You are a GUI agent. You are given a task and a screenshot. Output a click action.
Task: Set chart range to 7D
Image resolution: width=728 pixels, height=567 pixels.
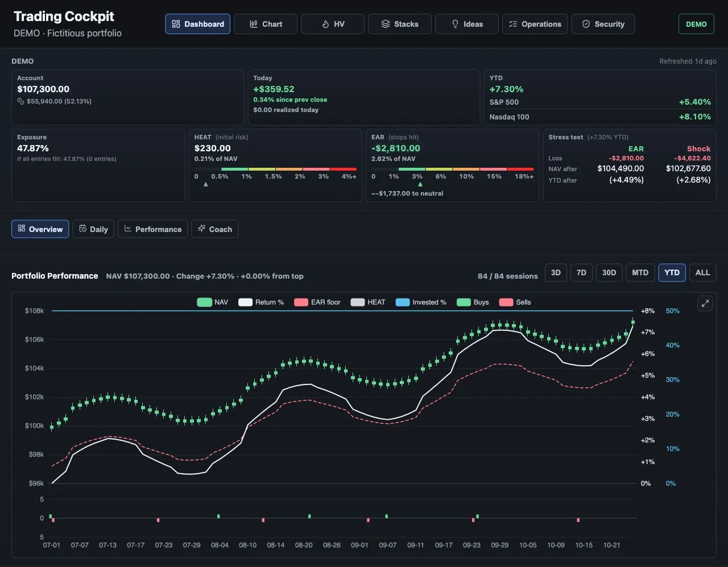click(581, 272)
